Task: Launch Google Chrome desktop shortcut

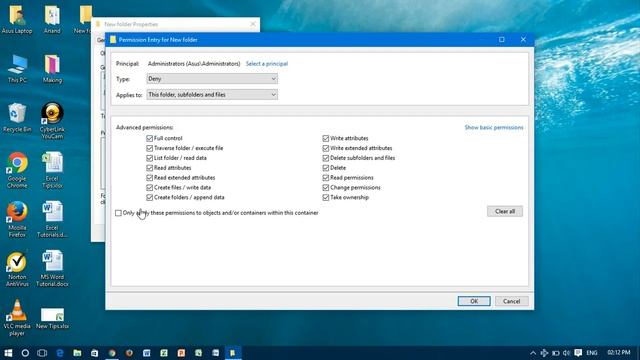Action: (x=17, y=170)
